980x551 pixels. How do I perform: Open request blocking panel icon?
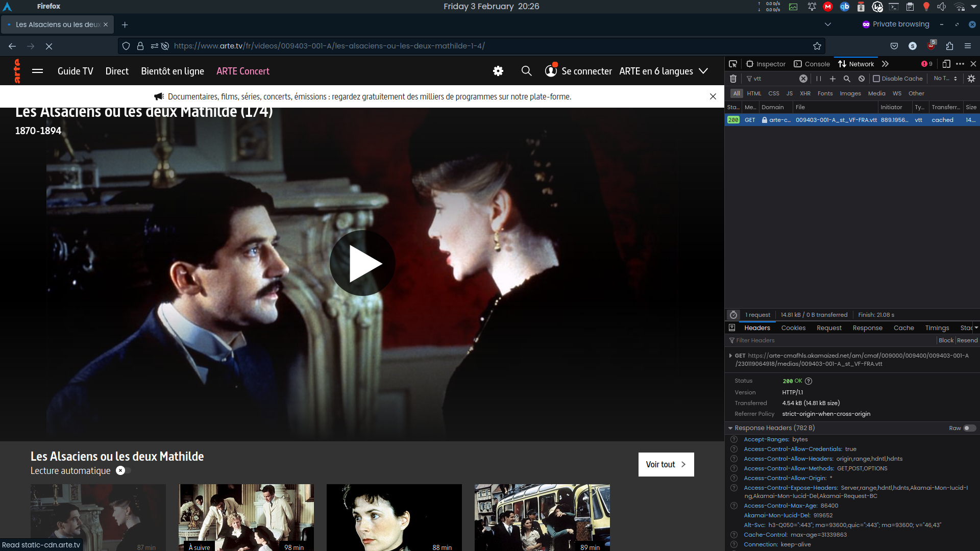coord(862,79)
